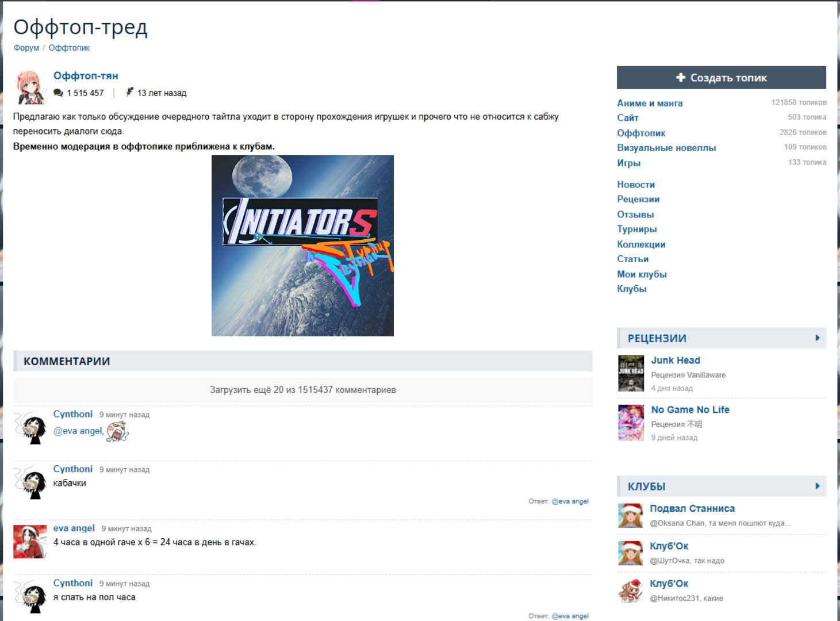The width and height of the screenshot is (840, 621).
Task: Open the Аниме и манга forum section
Action: click(650, 103)
